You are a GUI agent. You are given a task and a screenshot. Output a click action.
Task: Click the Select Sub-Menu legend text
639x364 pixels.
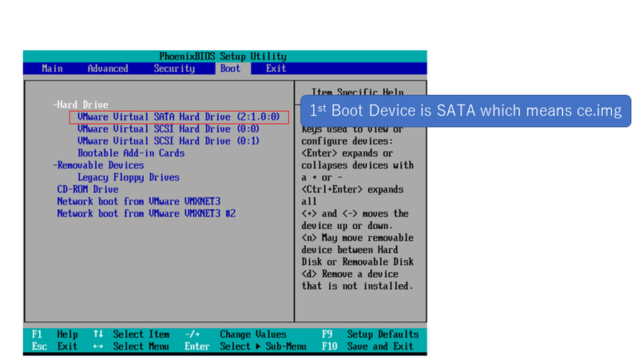[x=264, y=346]
